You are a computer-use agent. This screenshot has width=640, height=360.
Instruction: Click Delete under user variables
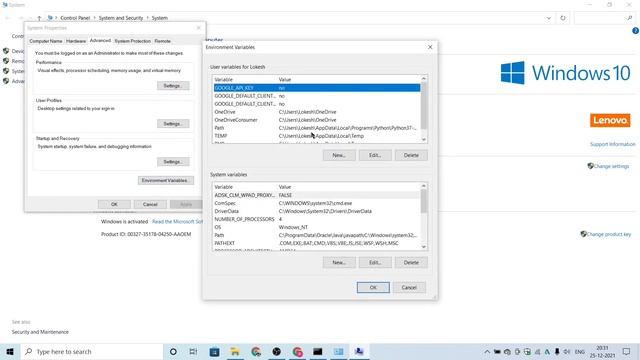(x=411, y=155)
